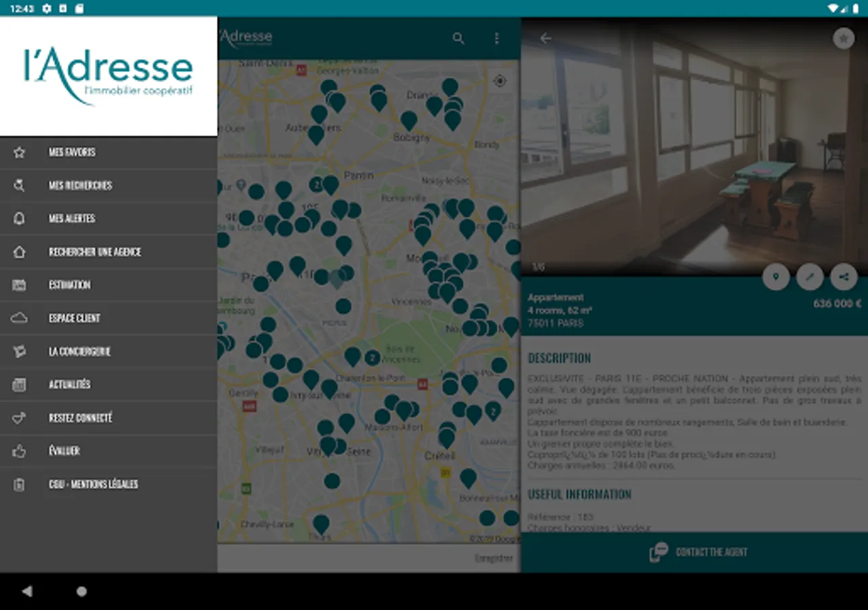This screenshot has height=610, width=868.
Task: Show listing location with pin button
Action: click(x=776, y=277)
